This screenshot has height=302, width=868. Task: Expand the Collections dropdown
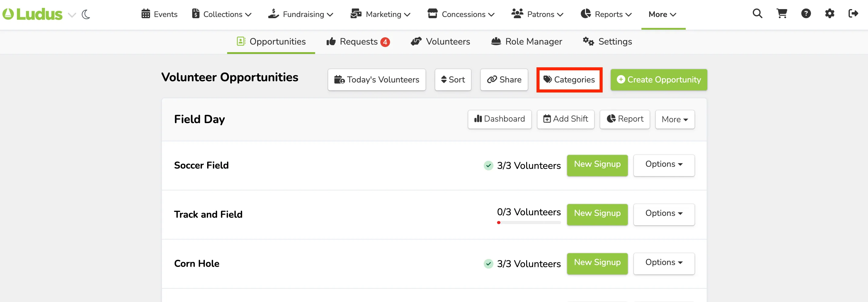222,14
